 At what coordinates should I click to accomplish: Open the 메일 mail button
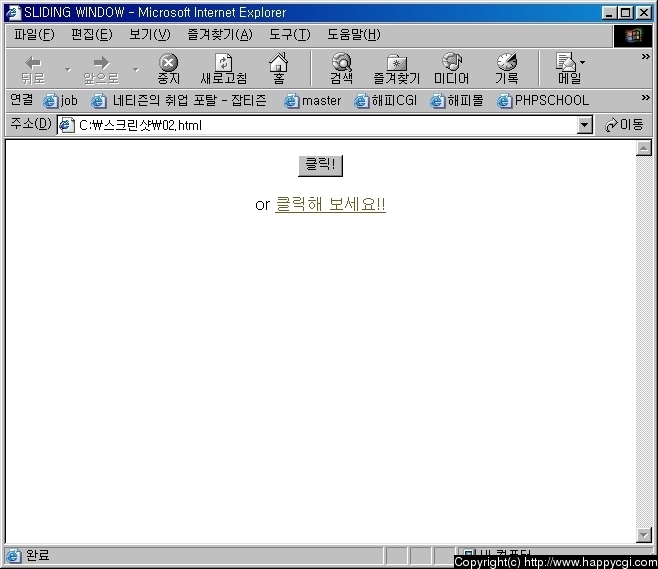point(567,69)
